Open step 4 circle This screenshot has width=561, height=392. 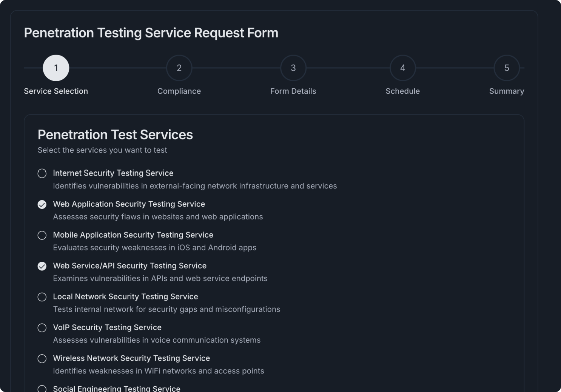[x=403, y=68]
